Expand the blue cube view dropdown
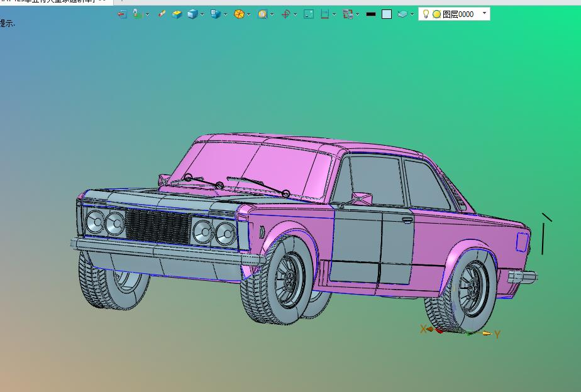 [x=202, y=14]
